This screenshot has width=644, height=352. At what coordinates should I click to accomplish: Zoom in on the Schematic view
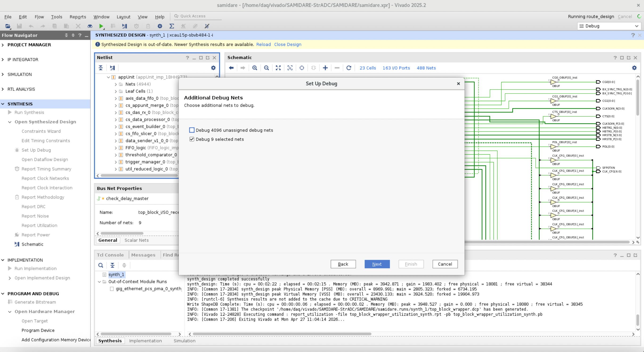click(255, 68)
